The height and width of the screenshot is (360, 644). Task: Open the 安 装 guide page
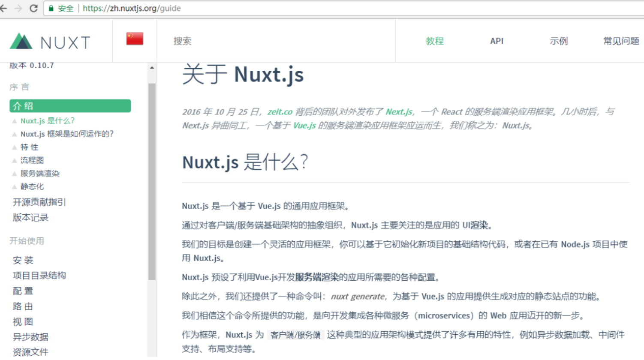[23, 260]
